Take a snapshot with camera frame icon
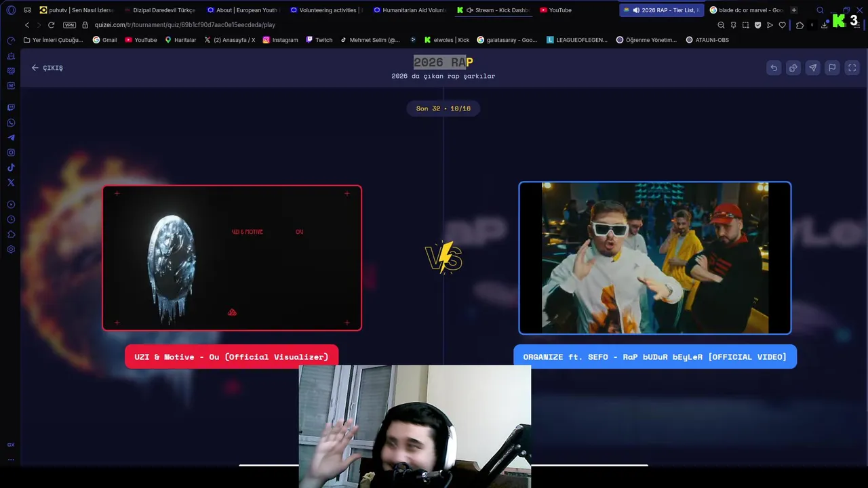Screen dimensions: 868x488 pos(745,25)
